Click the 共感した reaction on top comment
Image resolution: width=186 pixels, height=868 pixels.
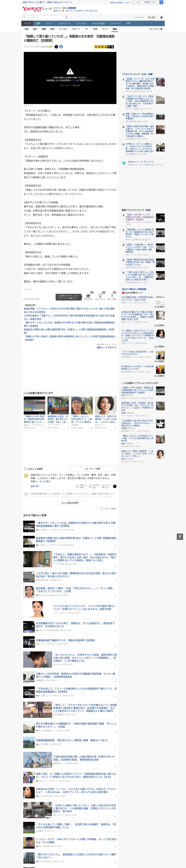click(x=81, y=486)
